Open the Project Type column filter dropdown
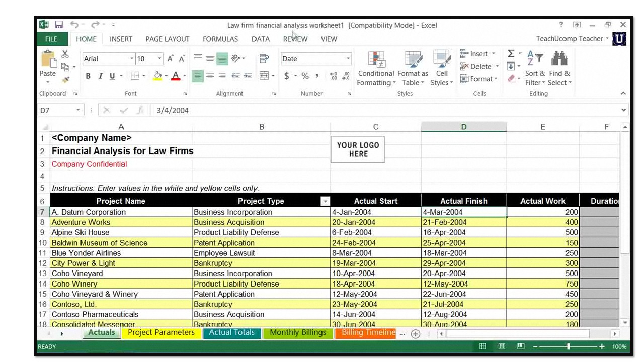This screenshot has height=362, width=644. pyautogui.click(x=325, y=201)
